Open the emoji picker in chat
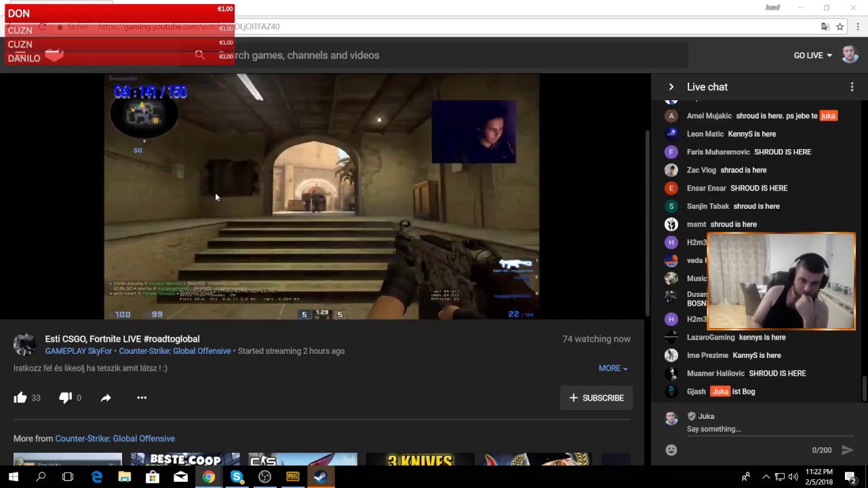This screenshot has width=868, height=488. 671,450
